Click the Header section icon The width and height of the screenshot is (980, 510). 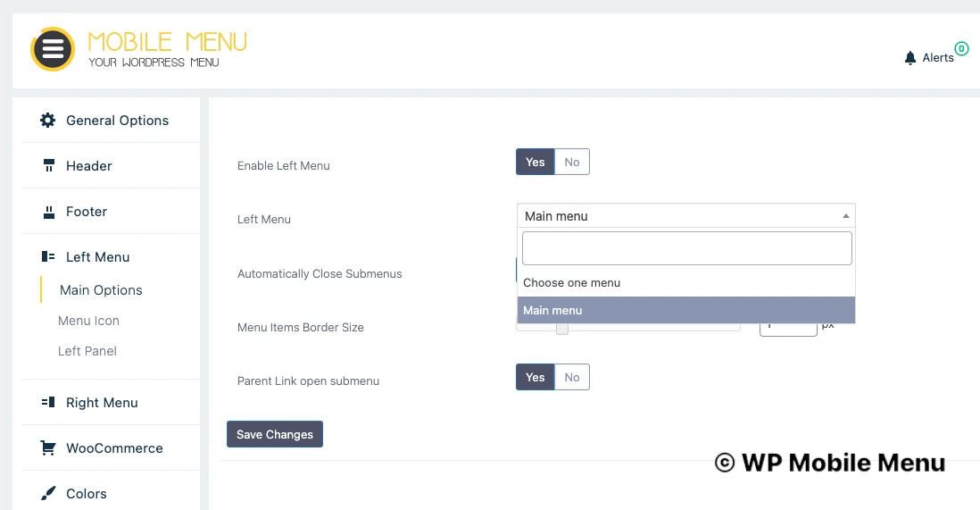pyautogui.click(x=49, y=166)
